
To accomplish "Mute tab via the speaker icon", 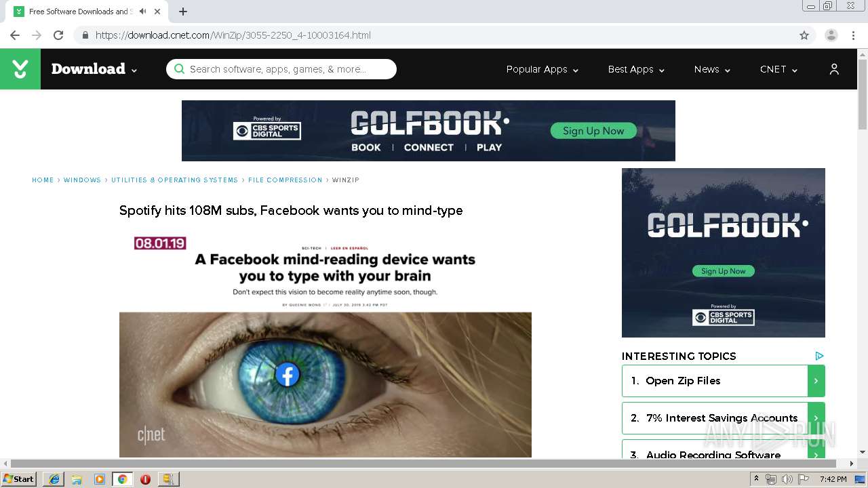I will (142, 12).
